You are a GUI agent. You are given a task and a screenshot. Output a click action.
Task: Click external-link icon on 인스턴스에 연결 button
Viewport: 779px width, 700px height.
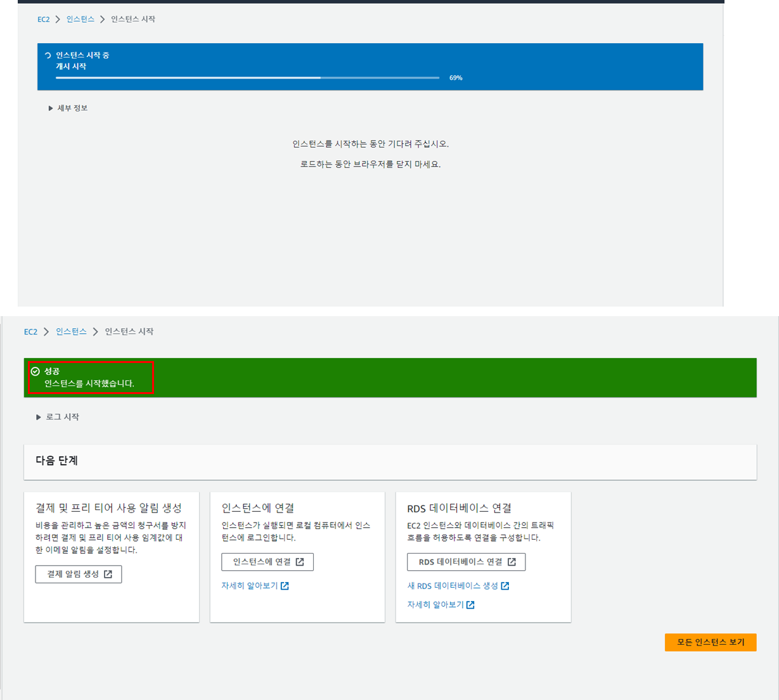click(x=300, y=562)
